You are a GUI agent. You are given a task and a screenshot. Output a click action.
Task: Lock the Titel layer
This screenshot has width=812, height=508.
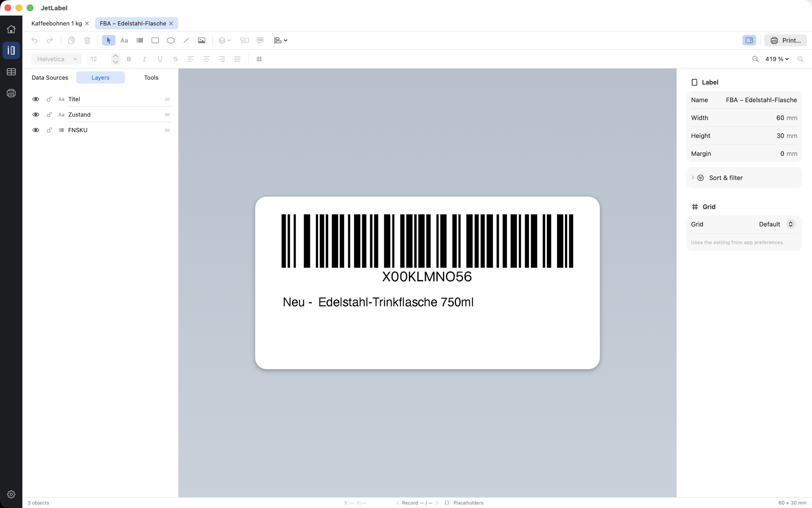pyautogui.click(x=49, y=99)
